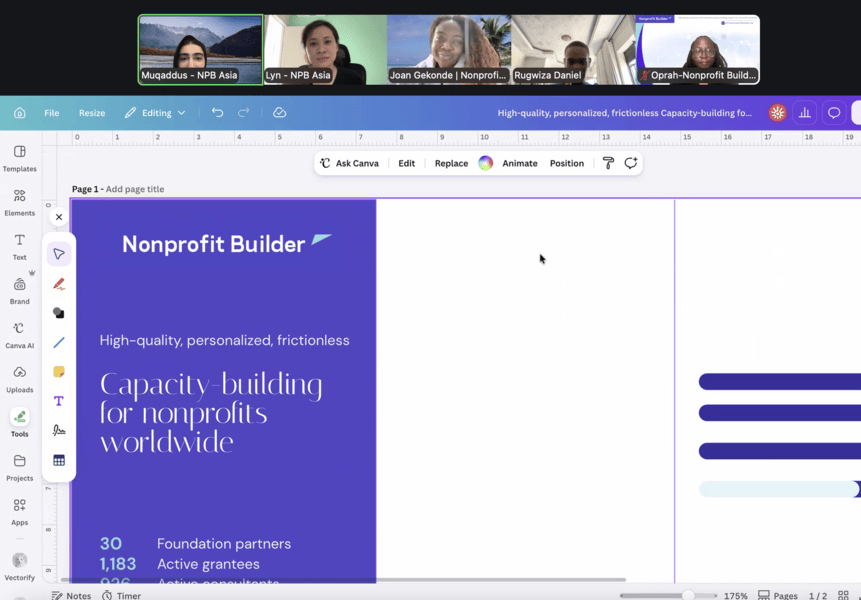Open Tools panel in sidebar
Screen dimensions: 861x600
[20, 423]
